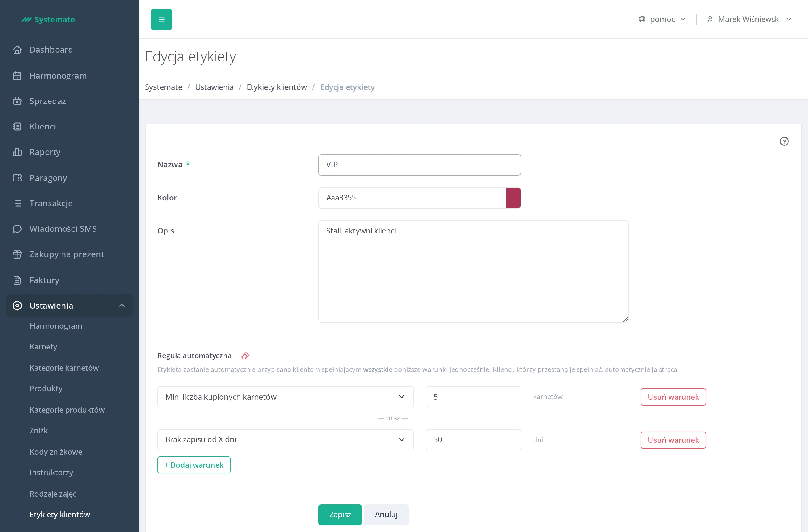The image size is (808, 532).
Task: Click the Anuluj button
Action: coord(386,515)
